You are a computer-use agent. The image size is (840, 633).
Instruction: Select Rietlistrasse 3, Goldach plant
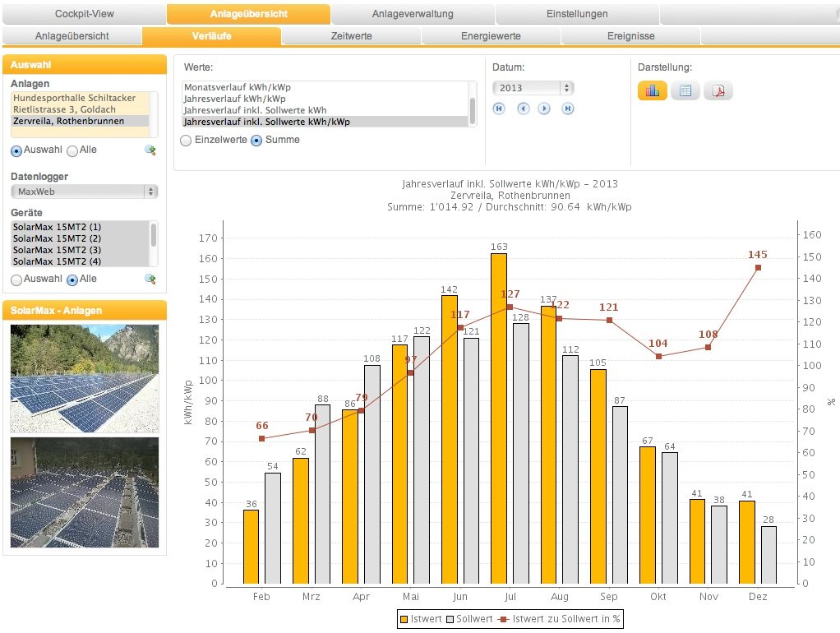coord(80,109)
